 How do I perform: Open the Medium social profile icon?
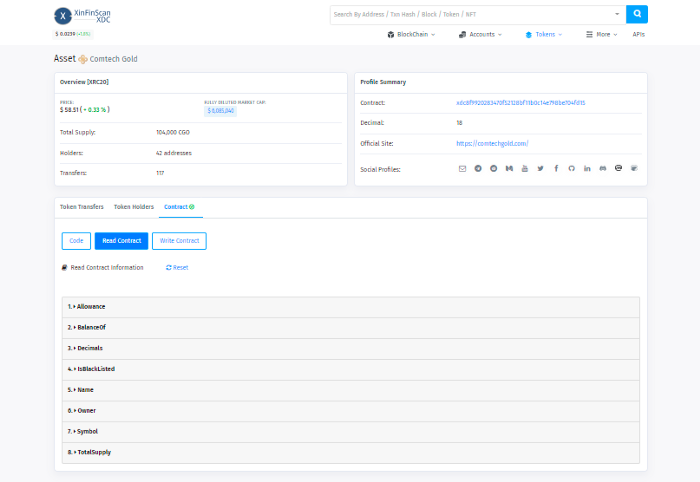click(x=509, y=168)
